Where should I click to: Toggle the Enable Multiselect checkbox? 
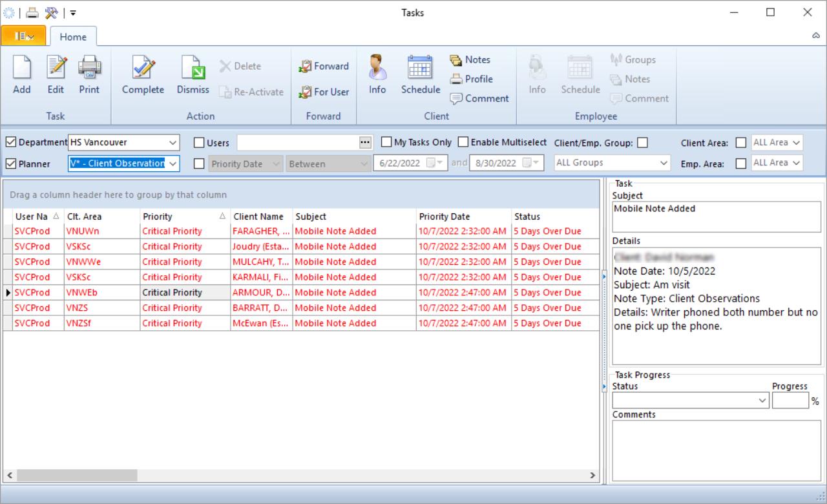463,142
